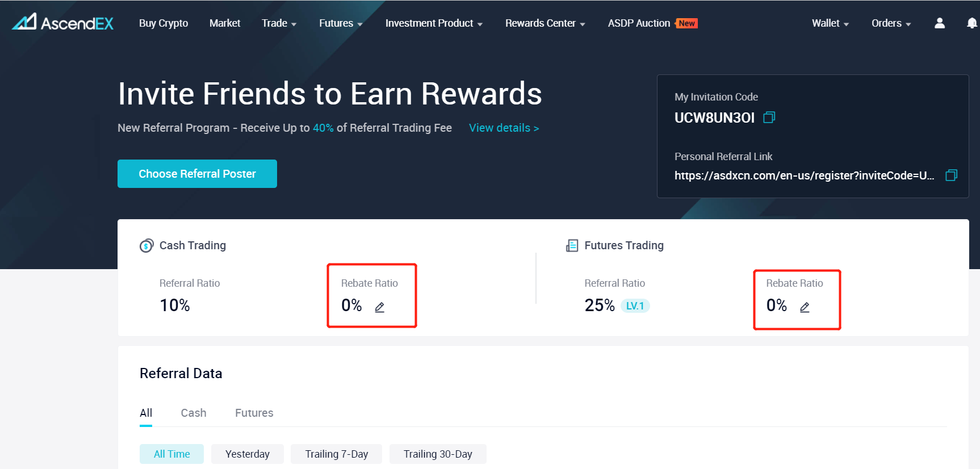
Task: Click the Choose Referral Poster button
Action: (197, 174)
